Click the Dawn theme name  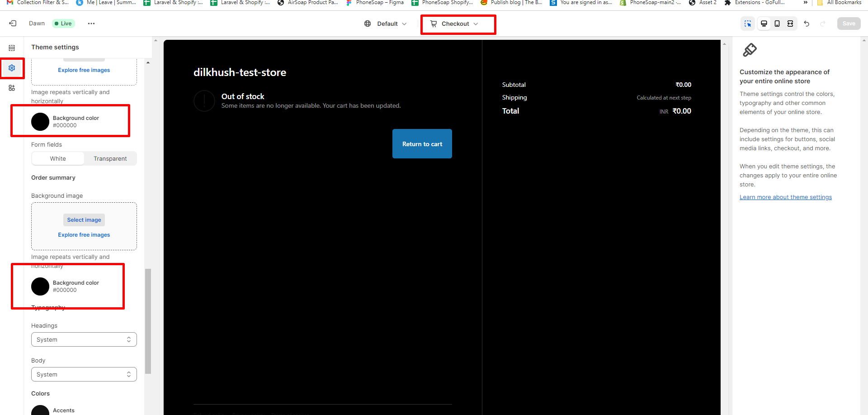pyautogui.click(x=37, y=24)
